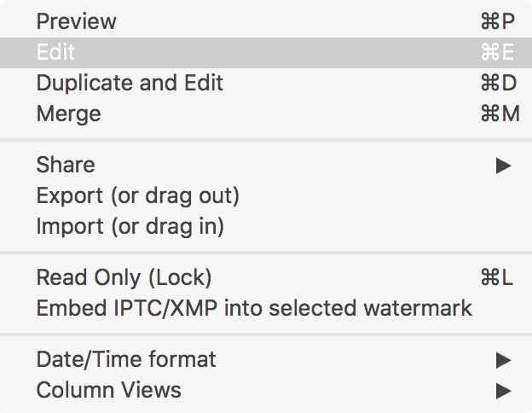Click the separator line above Share
This screenshot has width=532, height=413.
(266, 139)
